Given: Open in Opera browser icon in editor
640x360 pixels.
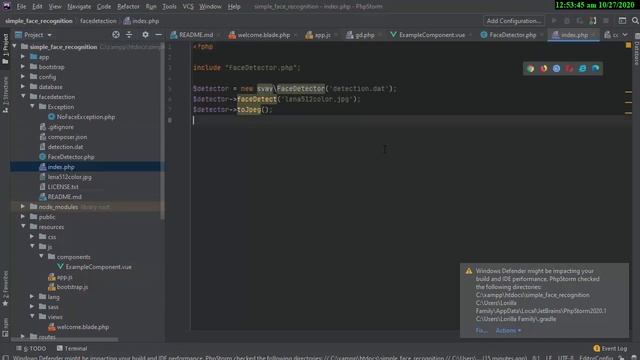Looking at the screenshot, I should point(569,69).
